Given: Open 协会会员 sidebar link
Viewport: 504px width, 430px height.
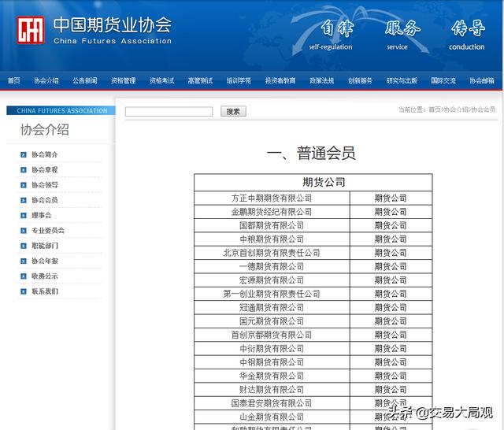Looking at the screenshot, I should 45,200.
